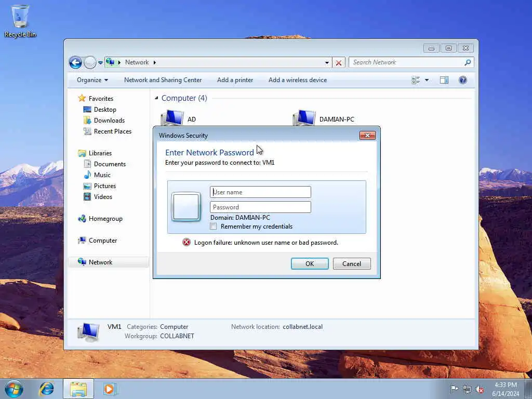Minimize the Network Explorer window
This screenshot has width=532, height=399.
[431, 48]
